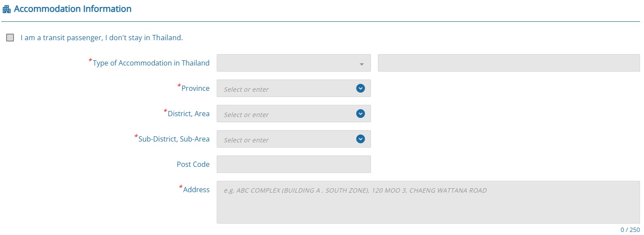
Task: Click the Sub-District, Sub-Area field label
Action: pyautogui.click(x=174, y=139)
